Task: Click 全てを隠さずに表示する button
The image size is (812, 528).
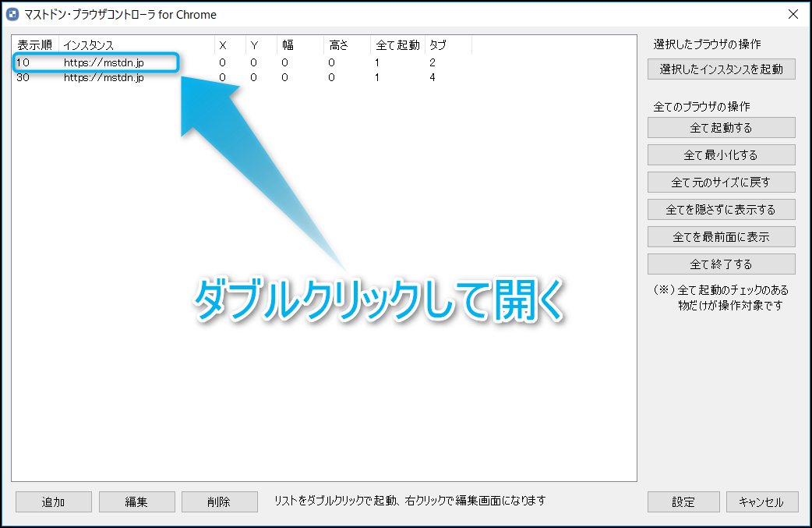Action: coord(721,210)
